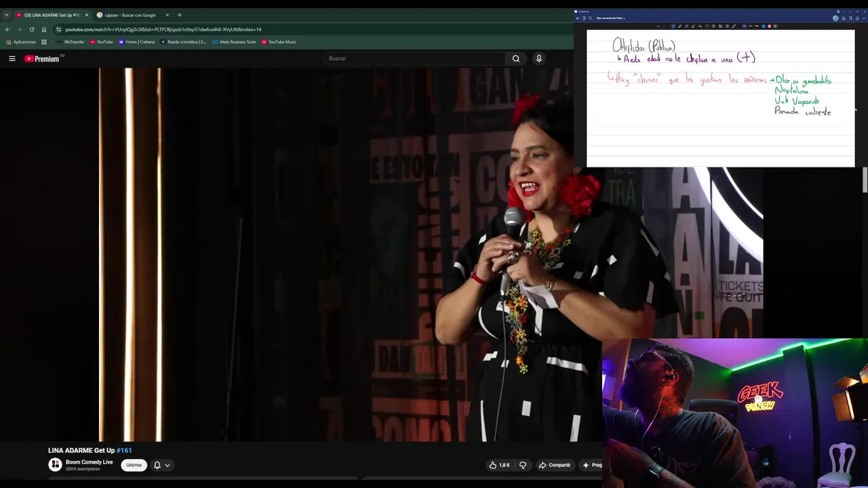This screenshot has width=868, height=488.
Task: Open the Rueda cromática bookmark
Action: (183, 42)
